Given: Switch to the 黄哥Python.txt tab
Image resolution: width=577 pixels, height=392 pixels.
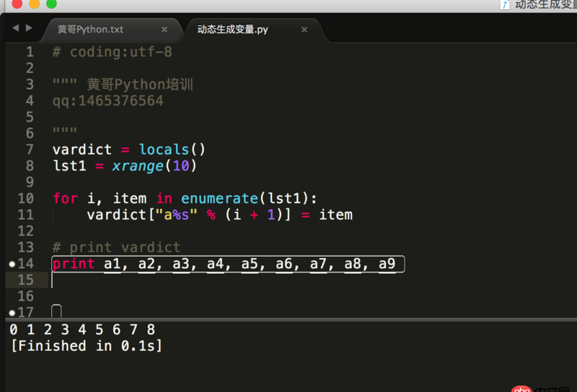Looking at the screenshot, I should (x=90, y=30).
